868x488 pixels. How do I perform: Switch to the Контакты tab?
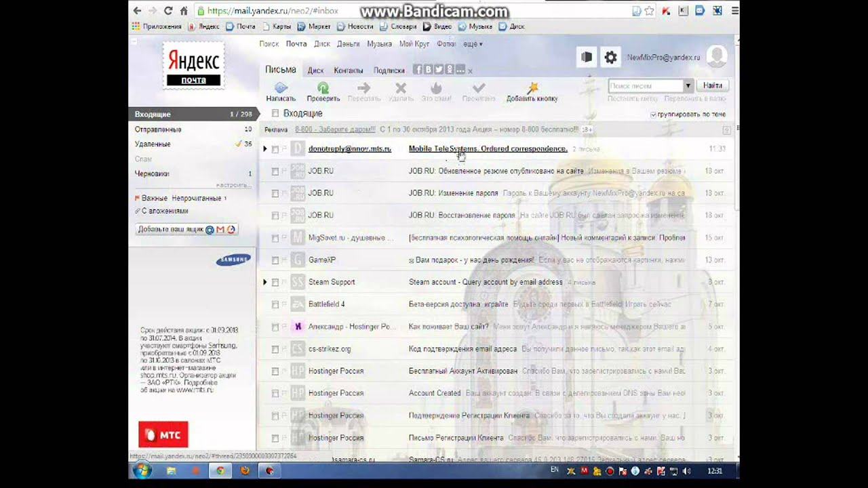pos(349,70)
